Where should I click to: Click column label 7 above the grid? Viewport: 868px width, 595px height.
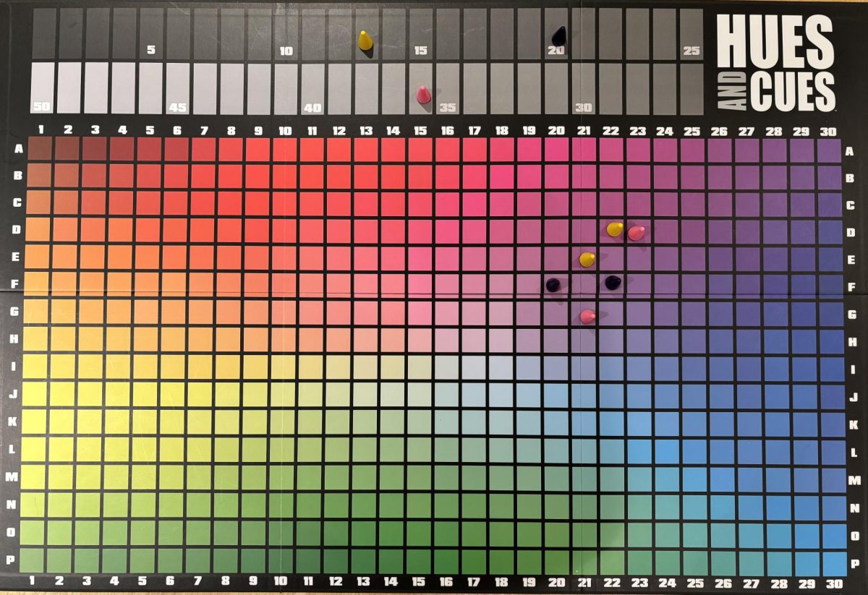pyautogui.click(x=204, y=130)
